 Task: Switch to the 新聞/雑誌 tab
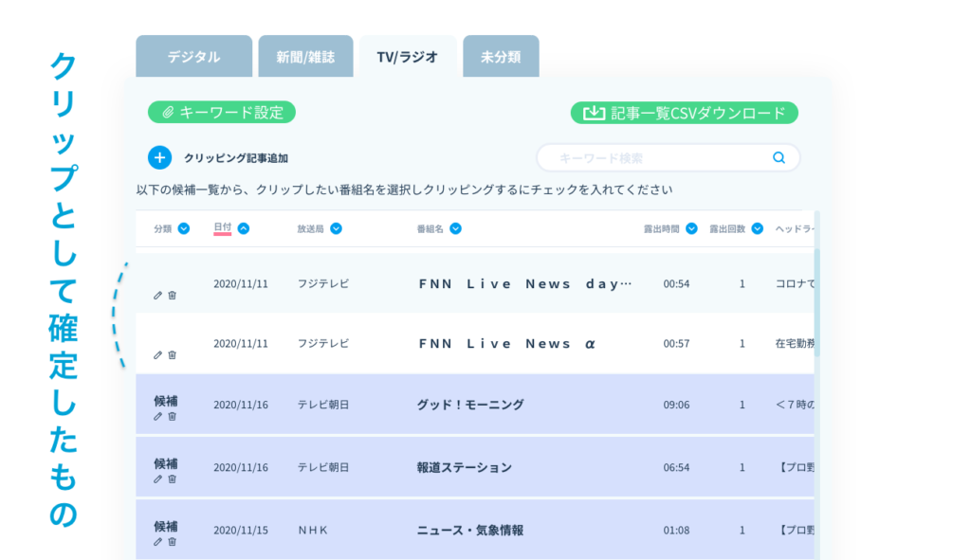[x=305, y=57]
